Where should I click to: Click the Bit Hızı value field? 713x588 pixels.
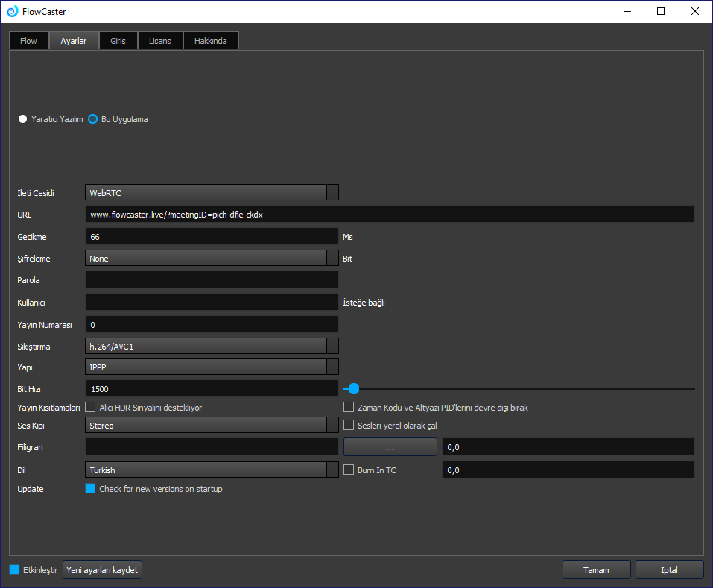(212, 388)
